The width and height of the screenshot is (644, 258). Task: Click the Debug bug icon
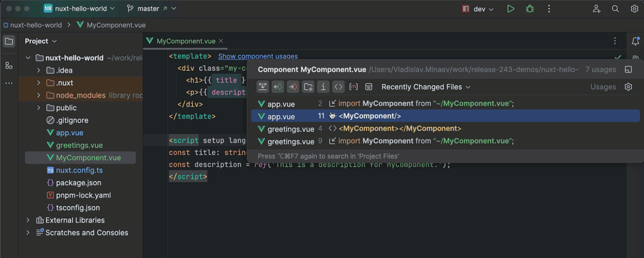530,9
